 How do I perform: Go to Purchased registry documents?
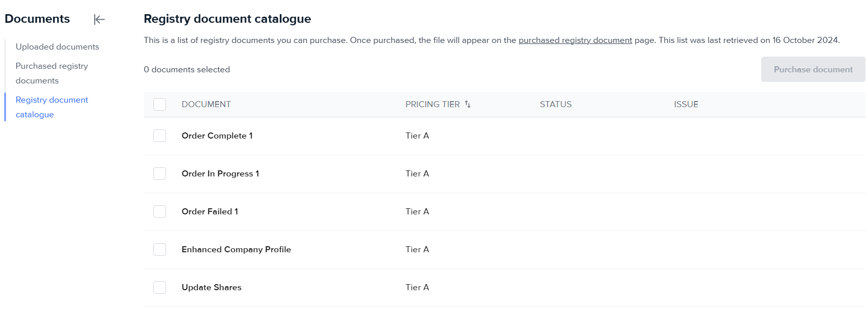coord(52,73)
